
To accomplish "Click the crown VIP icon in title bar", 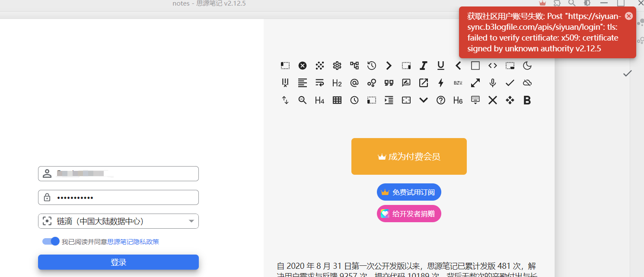I will tap(542, 3).
